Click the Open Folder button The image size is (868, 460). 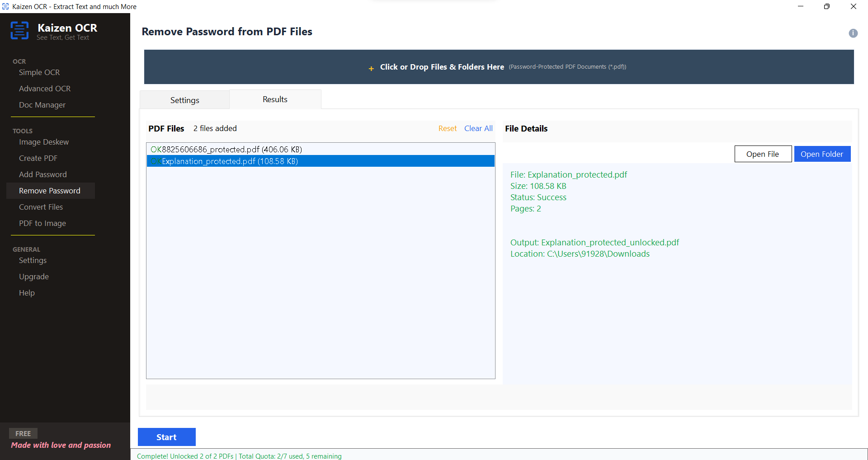[x=822, y=154]
